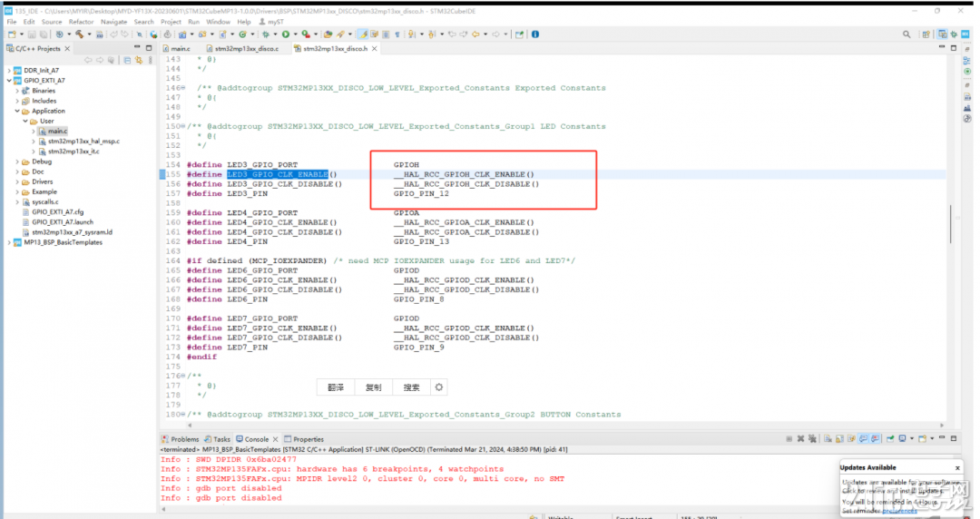This screenshot has width=980, height=519.
Task: Click the Build Analyzer icon in right sidebar
Action: (x=967, y=97)
